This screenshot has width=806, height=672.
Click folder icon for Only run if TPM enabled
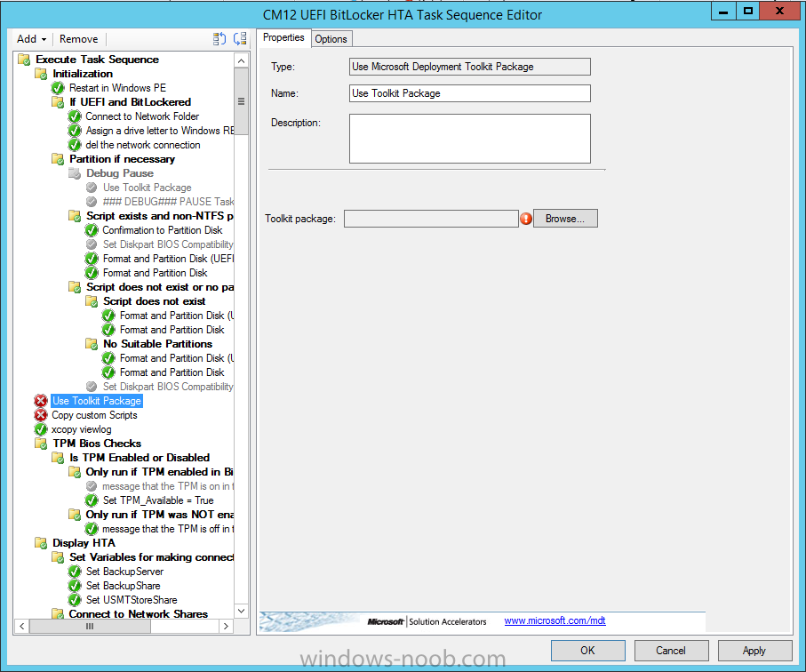(x=75, y=472)
